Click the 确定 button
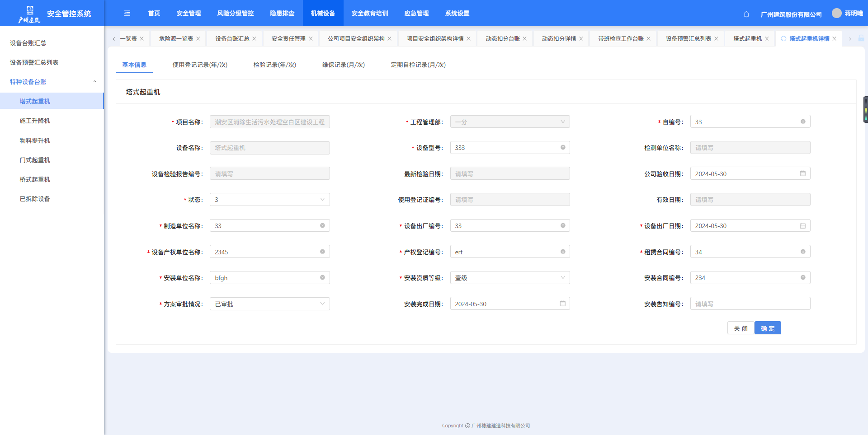 pos(768,328)
